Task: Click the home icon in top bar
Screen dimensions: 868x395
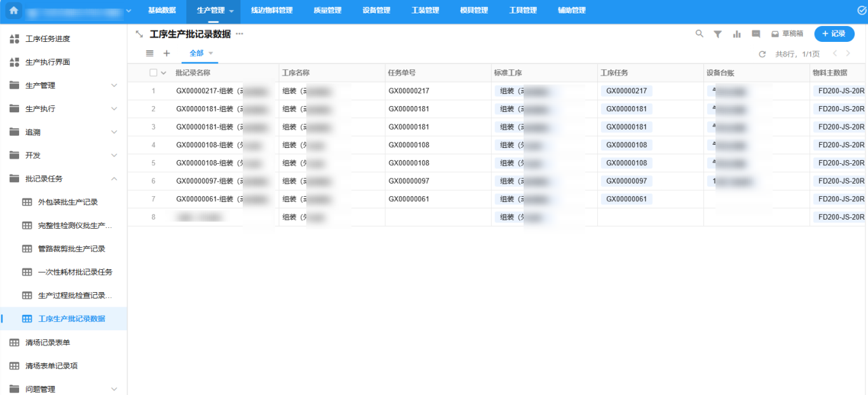Action: 14,10
